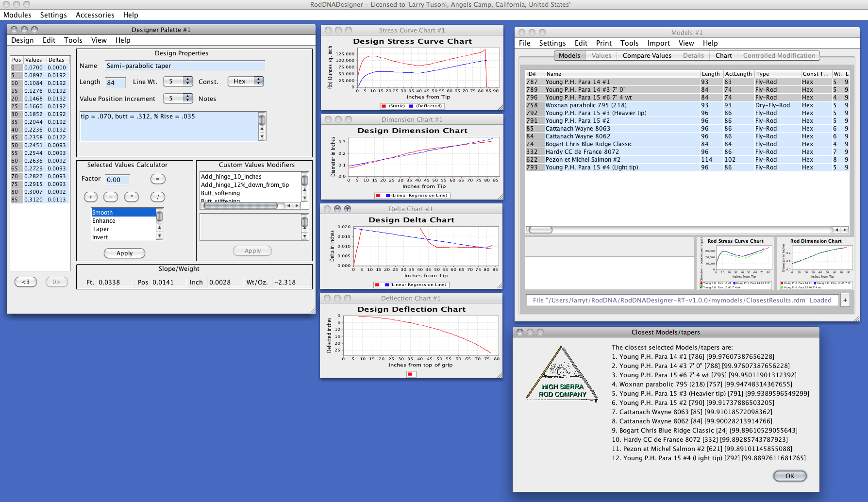This screenshot has height=502, width=868.
Task: Click the divide slash calculator button
Action: tap(158, 197)
